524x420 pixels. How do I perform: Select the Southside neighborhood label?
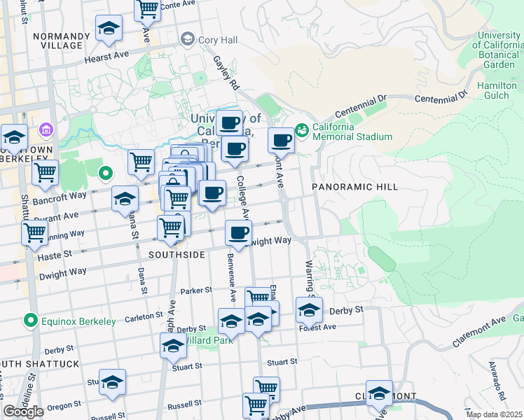click(x=177, y=255)
